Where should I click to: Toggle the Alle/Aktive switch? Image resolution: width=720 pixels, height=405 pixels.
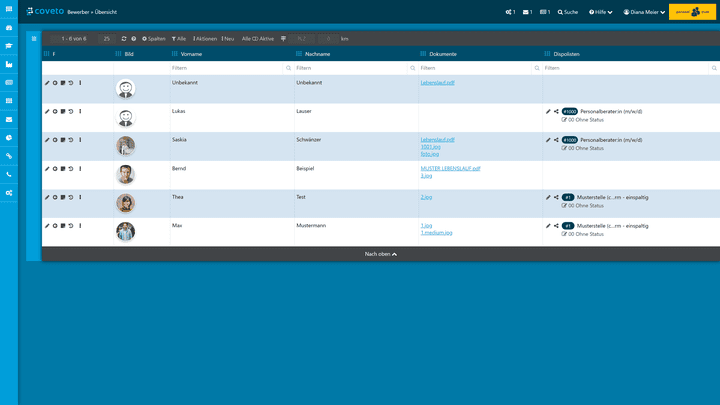[258, 38]
